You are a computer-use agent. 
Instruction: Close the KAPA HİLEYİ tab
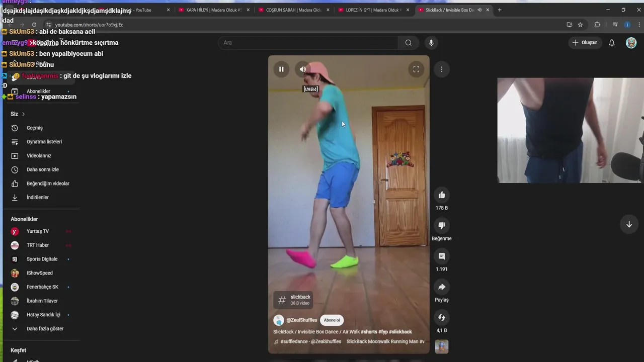[248, 10]
